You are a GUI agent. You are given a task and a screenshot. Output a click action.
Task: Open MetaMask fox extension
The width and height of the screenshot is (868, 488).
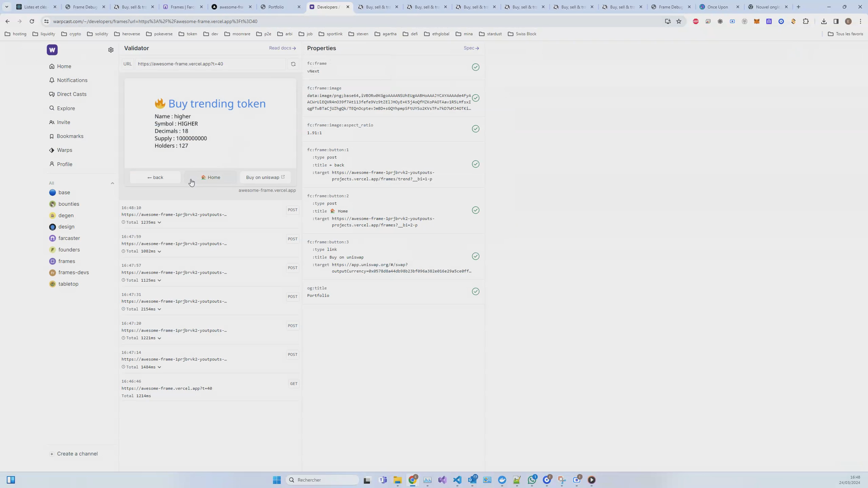[x=757, y=21]
